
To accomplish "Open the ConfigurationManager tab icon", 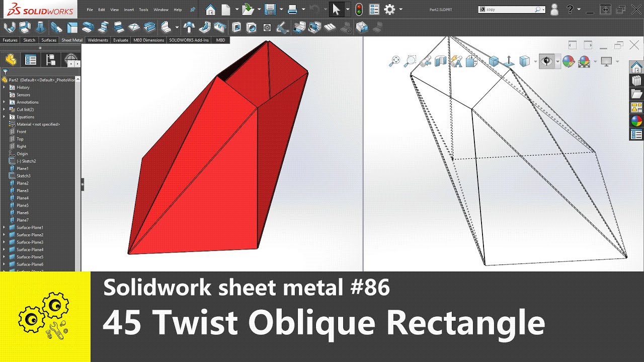I will click(51, 60).
